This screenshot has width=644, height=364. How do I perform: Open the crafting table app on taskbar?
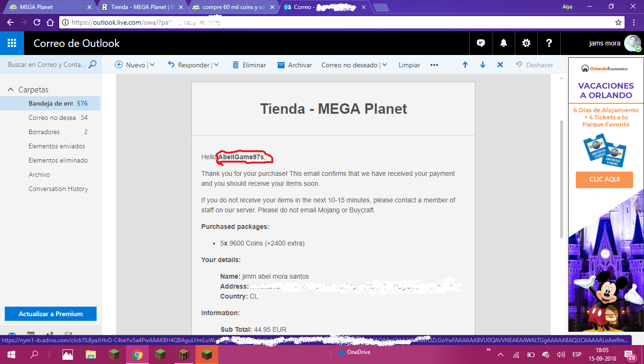[184, 355]
